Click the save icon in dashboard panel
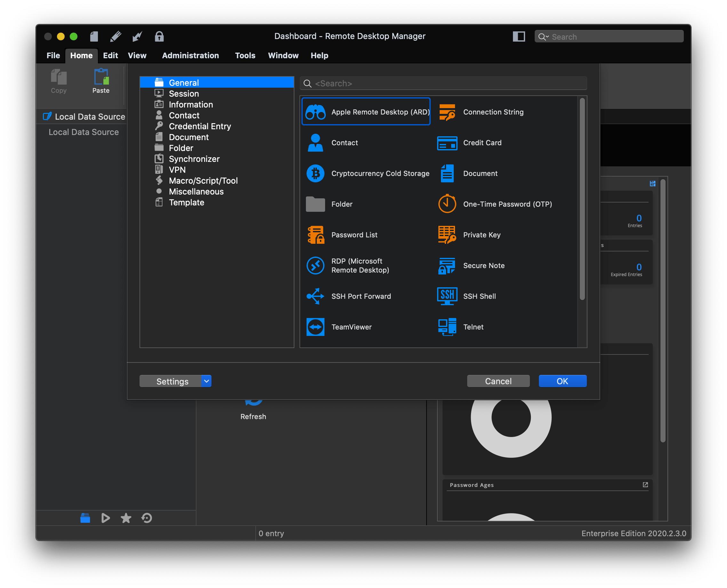Image resolution: width=727 pixels, height=588 pixels. [652, 184]
